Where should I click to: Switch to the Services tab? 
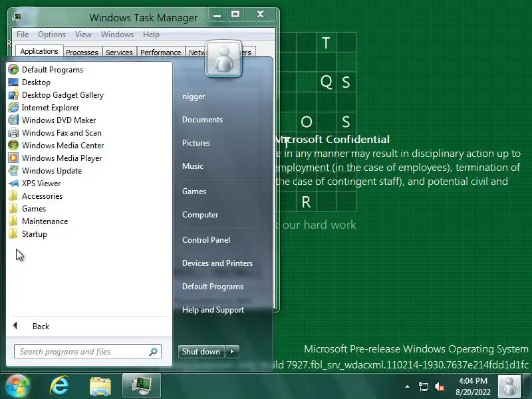pos(119,53)
